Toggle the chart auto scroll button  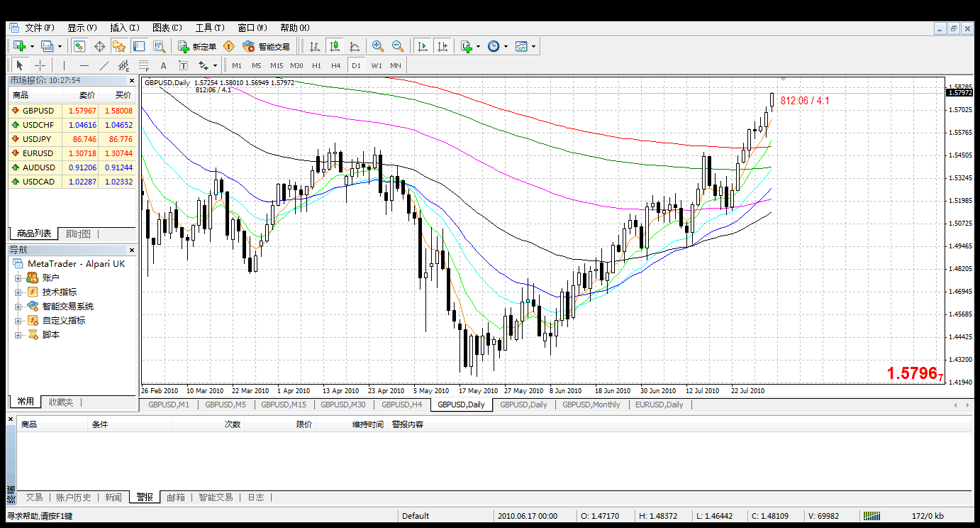423,46
